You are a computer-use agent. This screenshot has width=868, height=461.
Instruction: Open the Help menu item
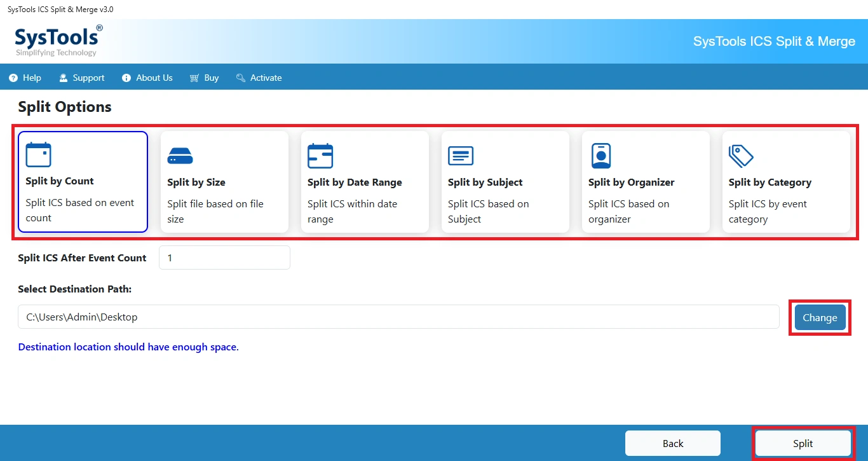pos(25,78)
